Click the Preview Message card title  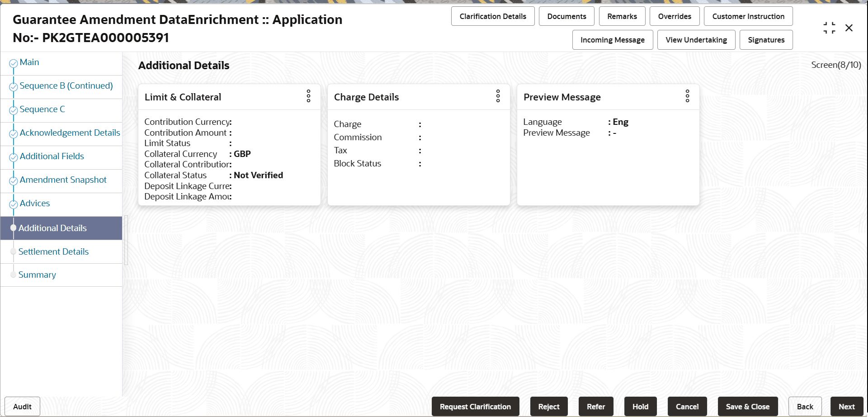point(562,97)
